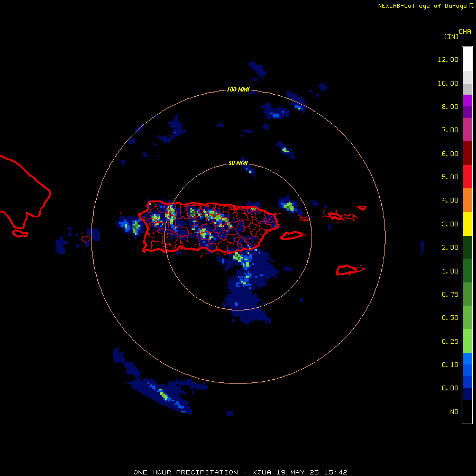Click the 12.00 legend value
Screen dimensions: 476x476
(448, 59)
